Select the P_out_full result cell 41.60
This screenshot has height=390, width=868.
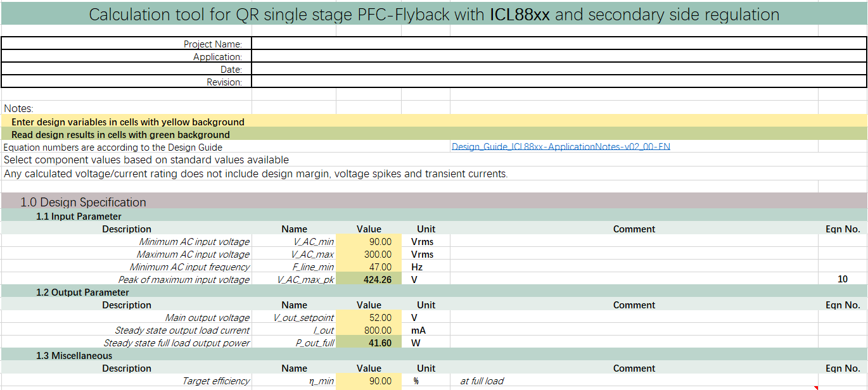click(x=369, y=343)
